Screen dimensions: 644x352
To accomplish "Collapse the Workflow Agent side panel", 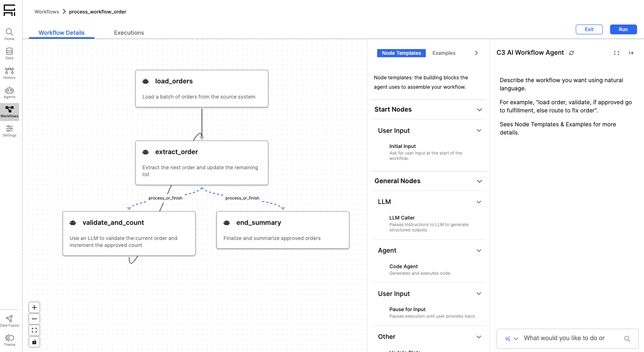I will click(x=631, y=53).
